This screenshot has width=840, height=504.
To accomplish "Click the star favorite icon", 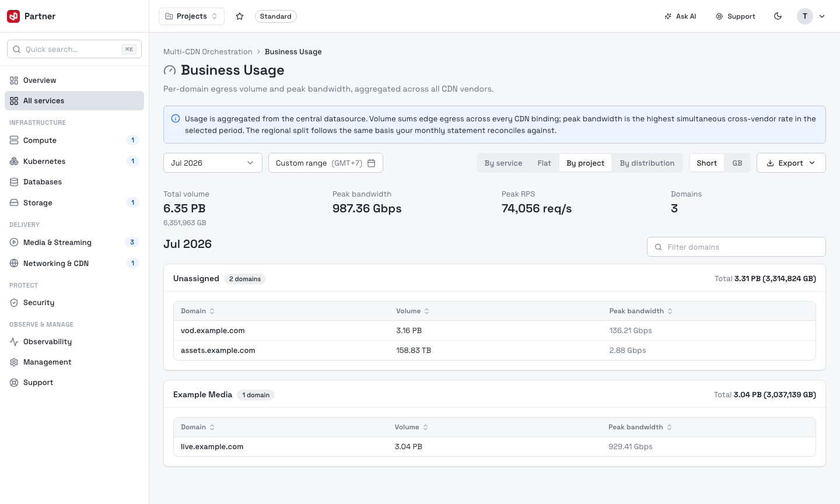I will pyautogui.click(x=240, y=16).
